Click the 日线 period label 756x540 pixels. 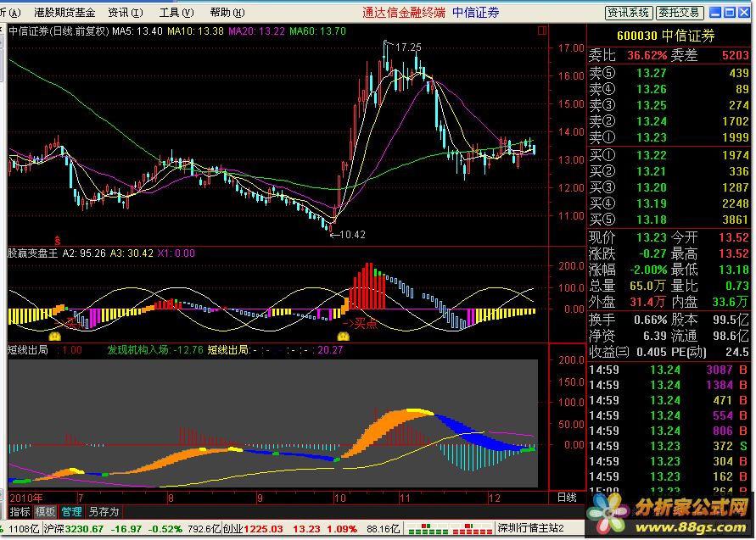coord(567,498)
